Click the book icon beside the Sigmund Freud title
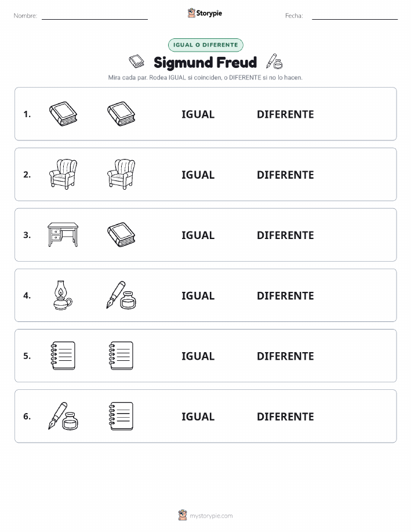411x532 pixels. coord(137,61)
